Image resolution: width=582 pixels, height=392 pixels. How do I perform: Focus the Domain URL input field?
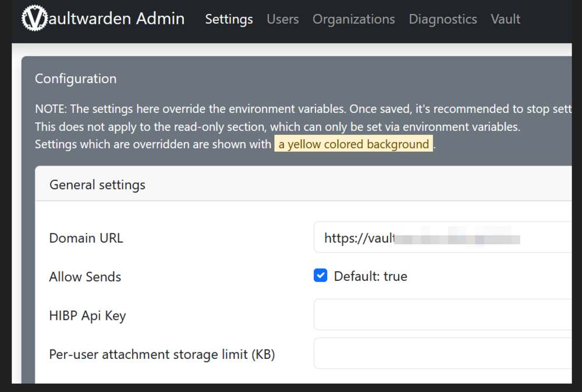[442, 237]
